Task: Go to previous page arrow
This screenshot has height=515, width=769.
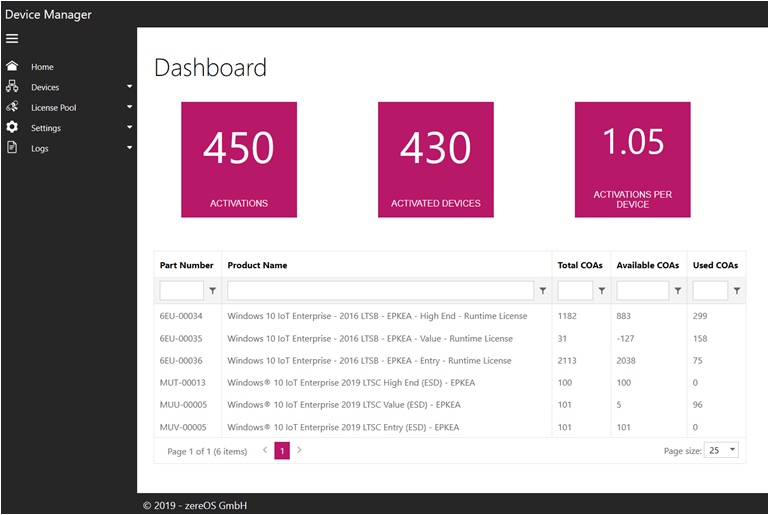Action: 265,450
